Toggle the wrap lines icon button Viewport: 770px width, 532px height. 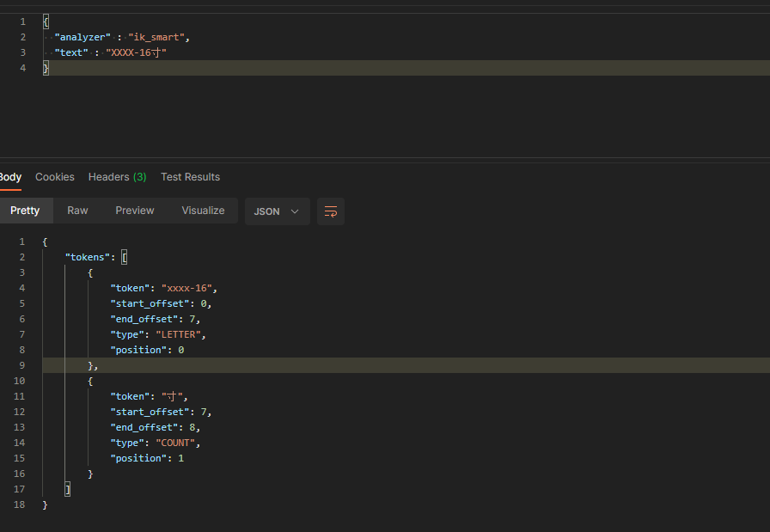point(331,211)
